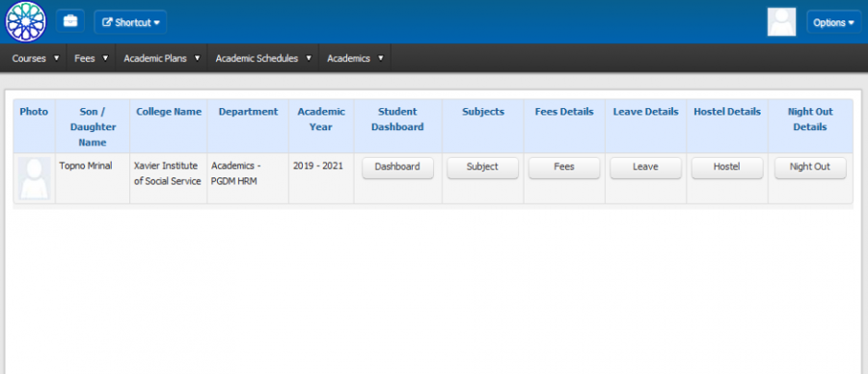Image resolution: width=868 pixels, height=374 pixels.
Task: Open the Academic Schedules menu
Action: [263, 58]
